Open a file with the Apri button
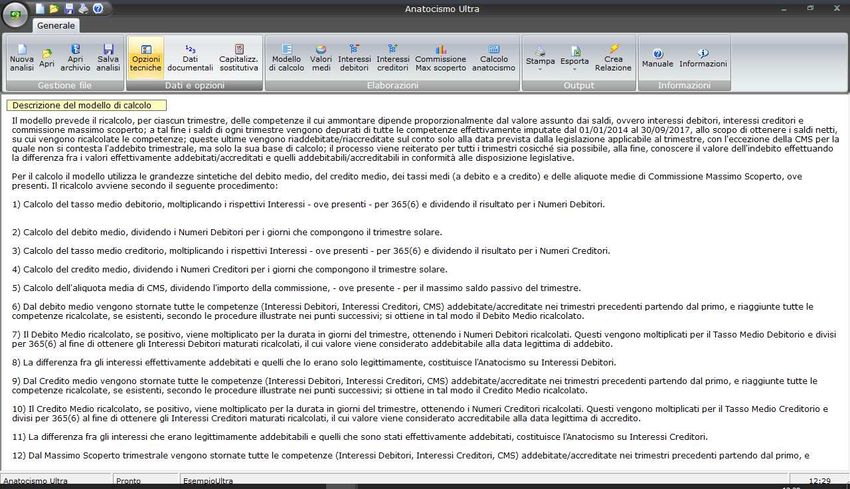The image size is (850, 489). pos(47,58)
